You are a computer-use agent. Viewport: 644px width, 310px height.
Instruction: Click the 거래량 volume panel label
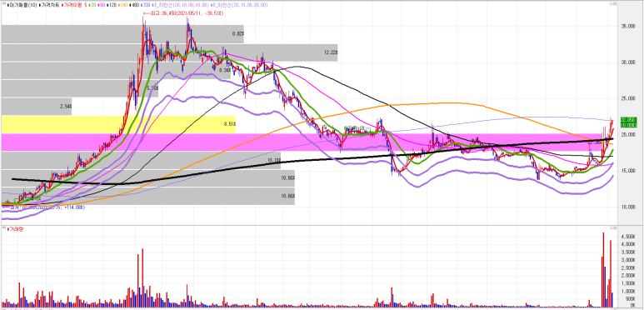pyautogui.click(x=16, y=229)
